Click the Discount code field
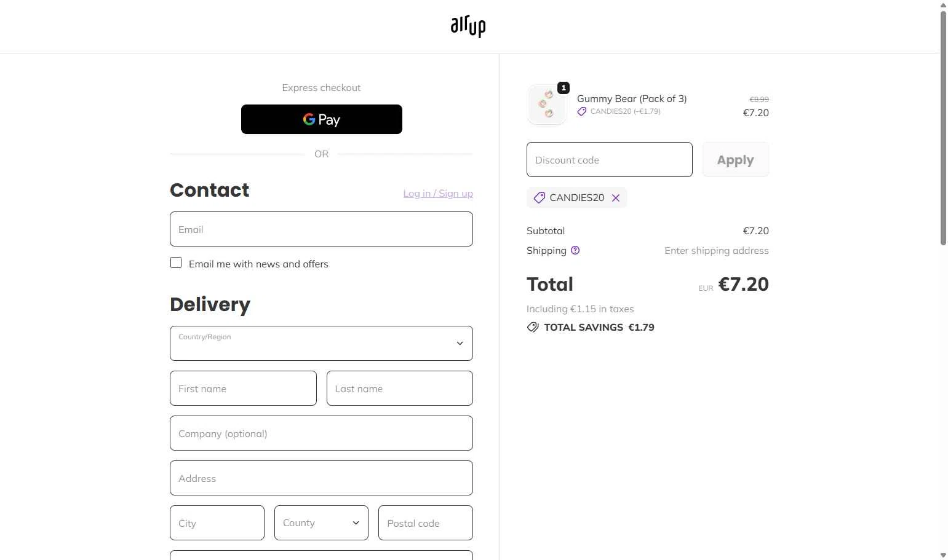The width and height of the screenshot is (948, 560). (609, 160)
